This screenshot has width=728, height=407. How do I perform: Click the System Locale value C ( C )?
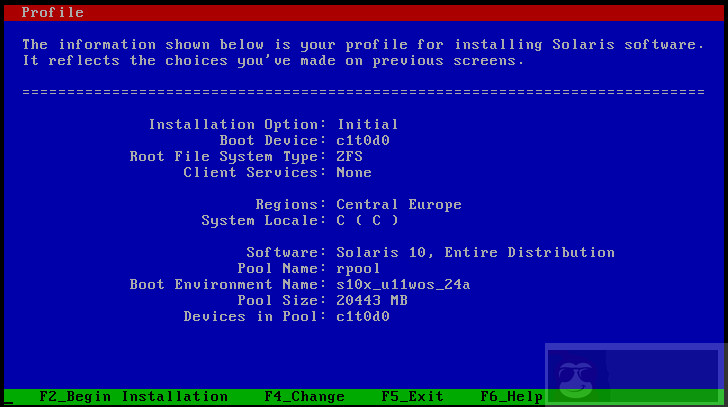[368, 220]
